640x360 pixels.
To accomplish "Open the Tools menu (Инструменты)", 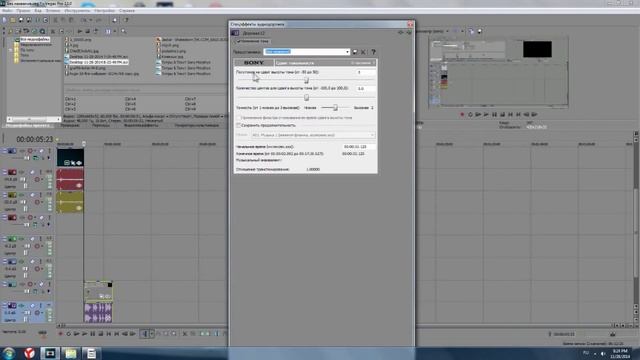I will point(77,11).
